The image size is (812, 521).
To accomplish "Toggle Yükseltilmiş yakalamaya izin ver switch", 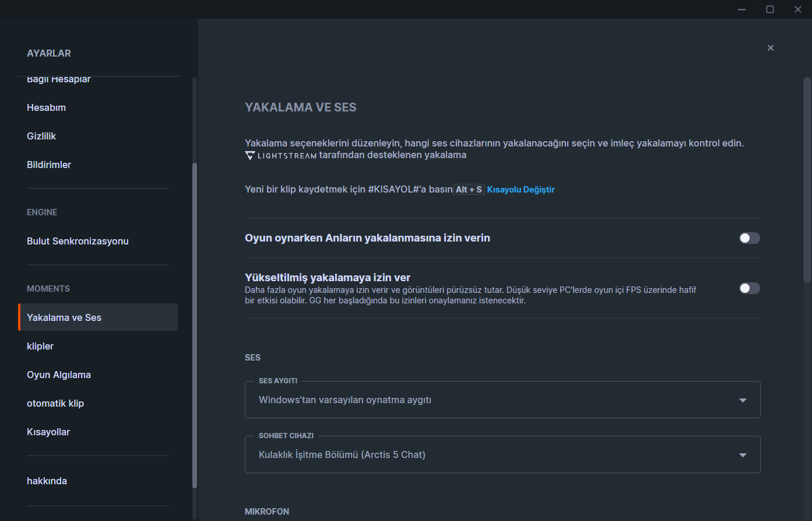I will 749,288.
